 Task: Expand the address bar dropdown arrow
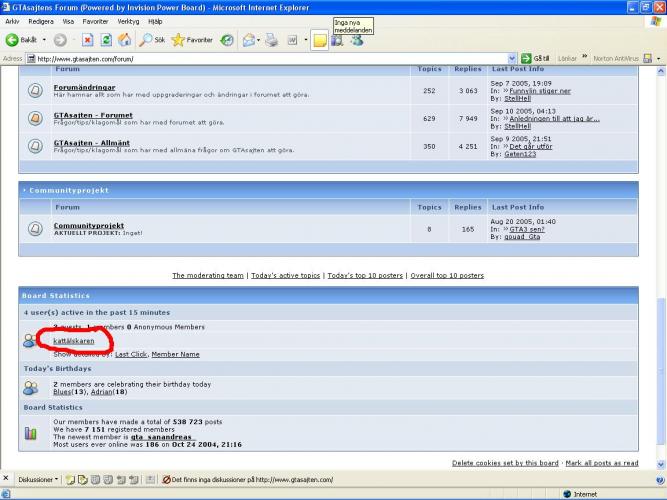513,58
